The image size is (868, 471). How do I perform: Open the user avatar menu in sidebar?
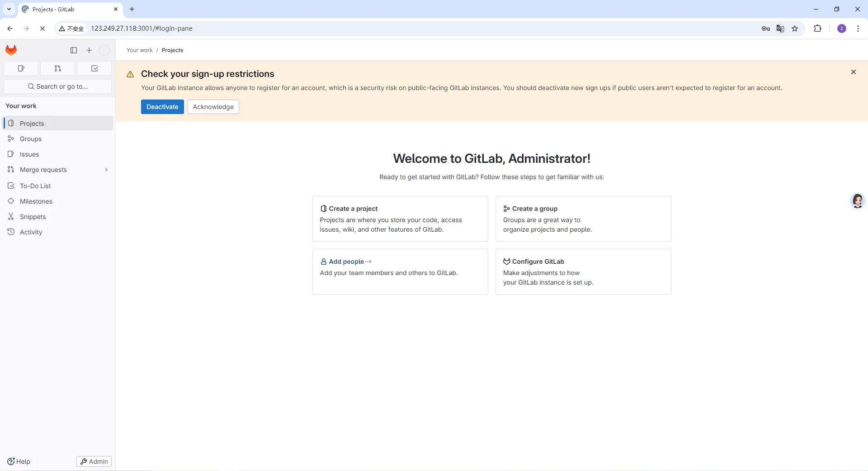click(104, 50)
